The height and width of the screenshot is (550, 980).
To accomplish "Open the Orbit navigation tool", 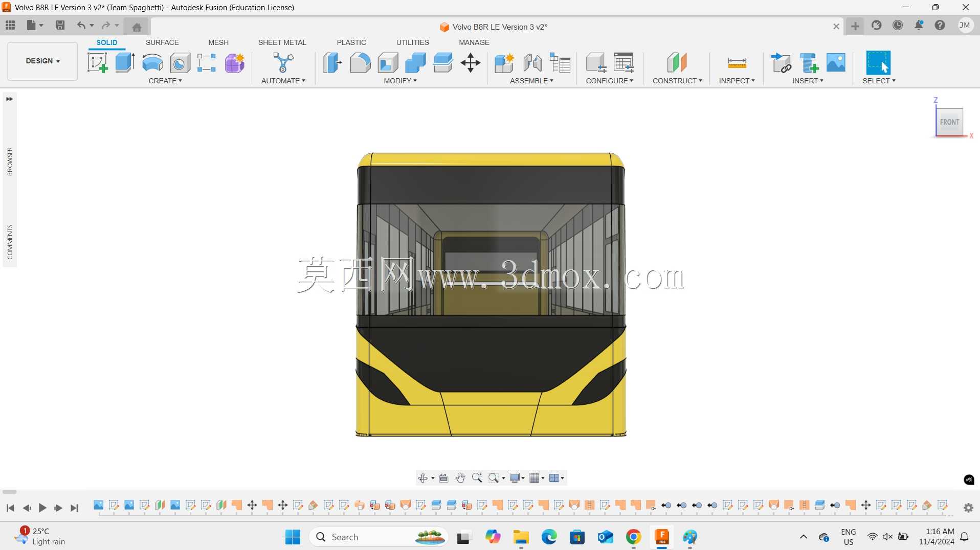I will click(423, 478).
